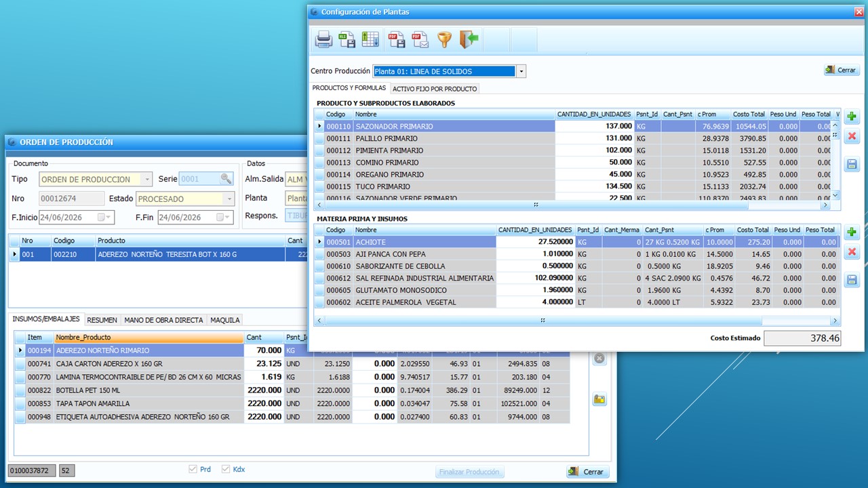Click Cerrar button in Configuración de Plantas

(841, 70)
